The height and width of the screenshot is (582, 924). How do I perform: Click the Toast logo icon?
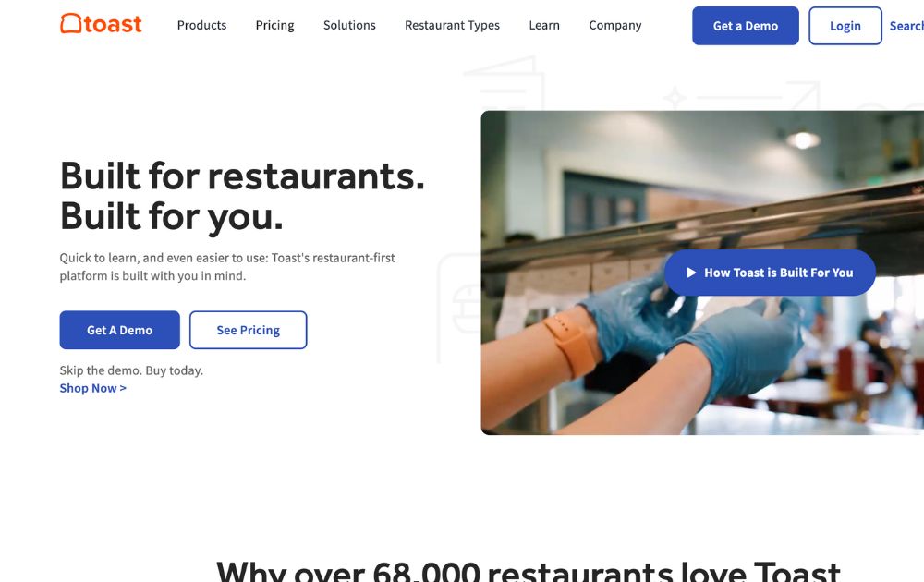coord(71,24)
